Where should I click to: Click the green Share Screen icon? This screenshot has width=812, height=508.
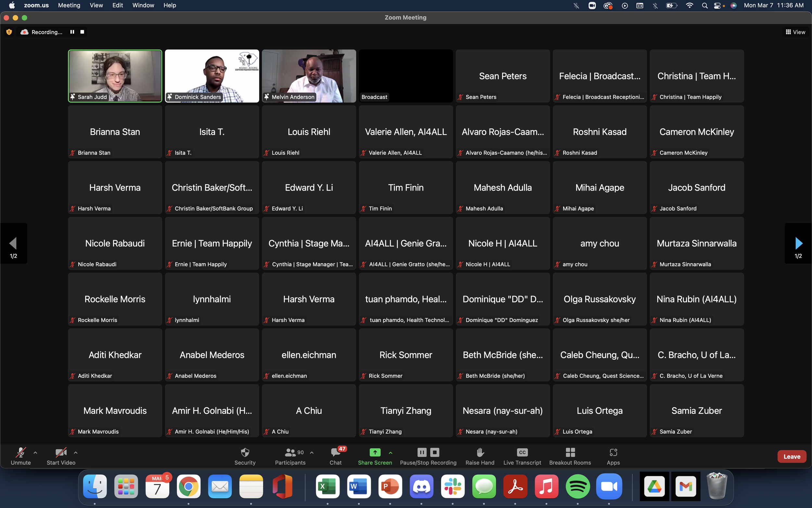(x=375, y=452)
